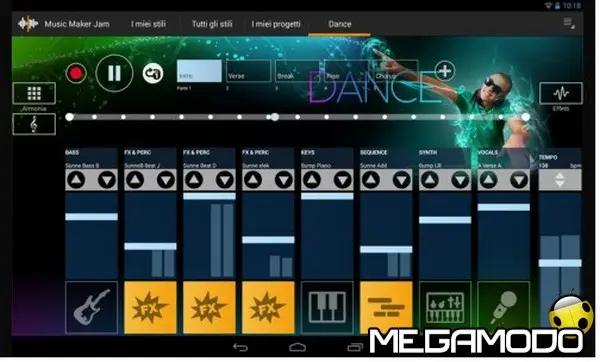Click the SEQUENCE volume fader handle
This screenshot has height=362, width=600.
[x=386, y=249]
